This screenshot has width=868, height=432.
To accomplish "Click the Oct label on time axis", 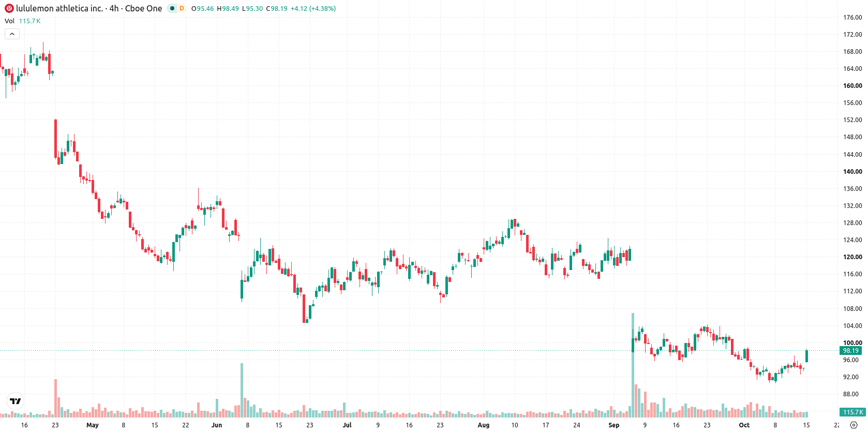I will point(744,425).
